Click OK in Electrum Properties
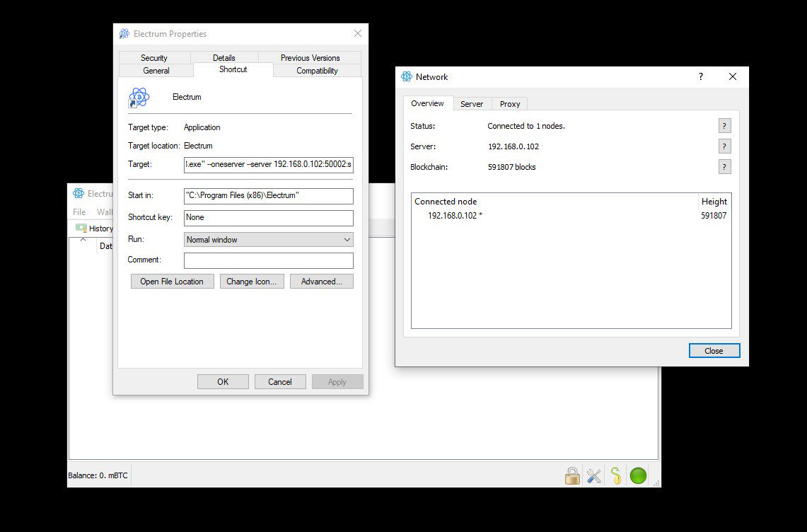 pyautogui.click(x=223, y=381)
